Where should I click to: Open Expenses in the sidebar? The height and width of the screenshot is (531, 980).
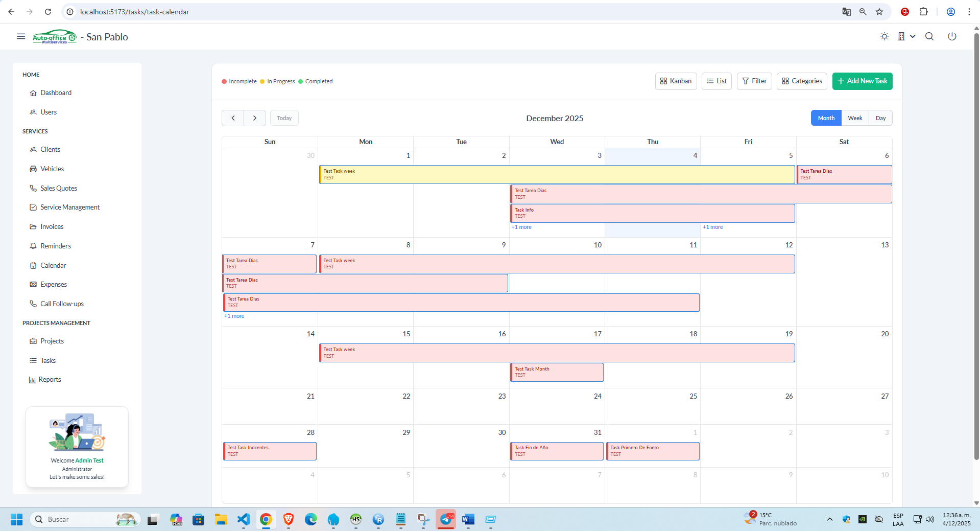pos(54,285)
